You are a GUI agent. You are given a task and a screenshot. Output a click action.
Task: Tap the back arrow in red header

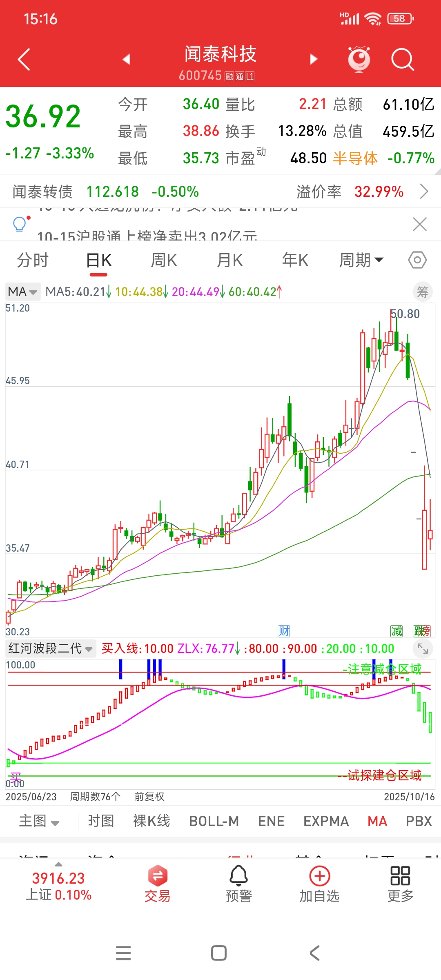coord(24,60)
